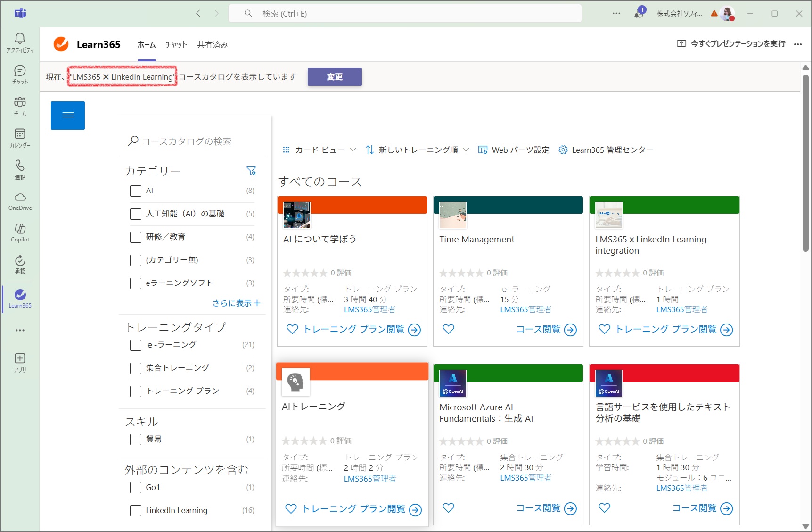
Task: Check the LinkedIn Learning external content checkbox
Action: 136,511
